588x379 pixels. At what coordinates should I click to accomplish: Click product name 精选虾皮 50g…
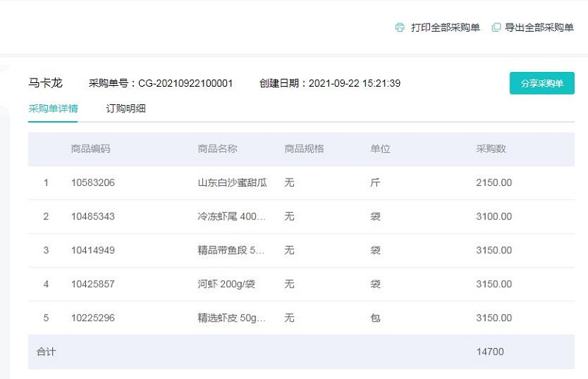click(x=232, y=318)
